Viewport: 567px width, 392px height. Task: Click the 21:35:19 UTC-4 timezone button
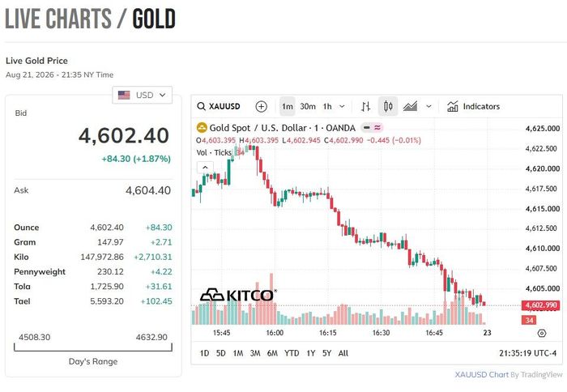pos(527,353)
